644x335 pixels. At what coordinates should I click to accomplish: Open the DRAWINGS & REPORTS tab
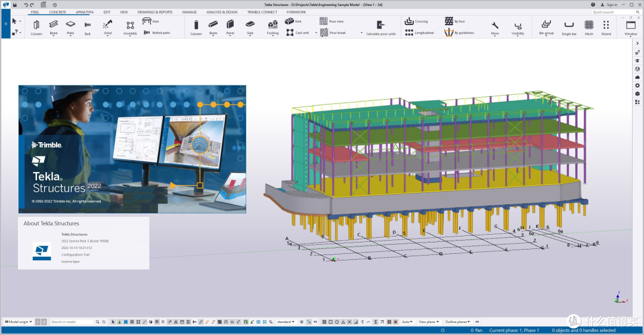155,13
